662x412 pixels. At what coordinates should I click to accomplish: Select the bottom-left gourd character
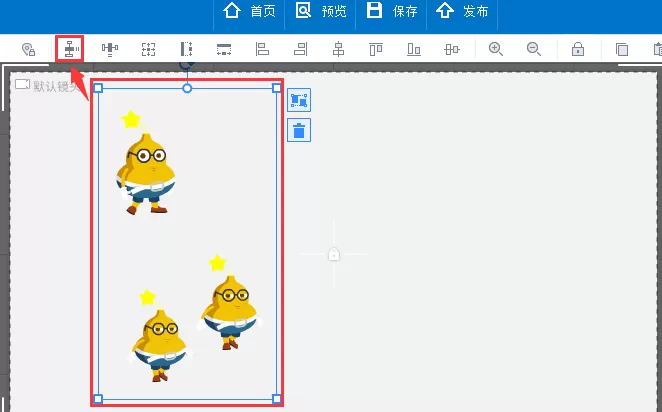160,336
